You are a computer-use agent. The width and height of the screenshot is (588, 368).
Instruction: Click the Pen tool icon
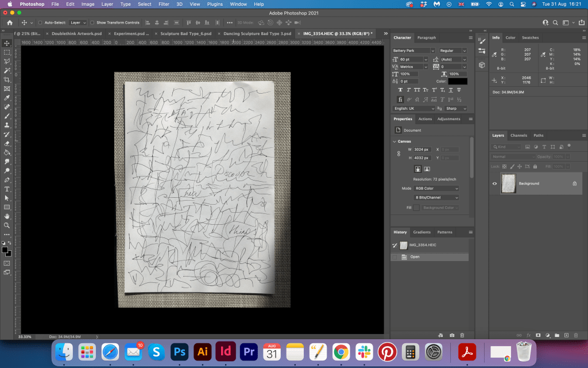click(7, 179)
